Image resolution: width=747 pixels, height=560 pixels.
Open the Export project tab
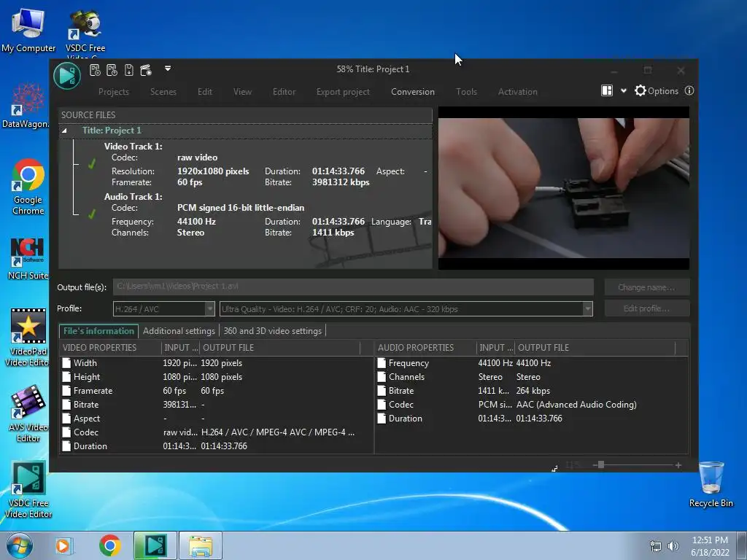343,91
